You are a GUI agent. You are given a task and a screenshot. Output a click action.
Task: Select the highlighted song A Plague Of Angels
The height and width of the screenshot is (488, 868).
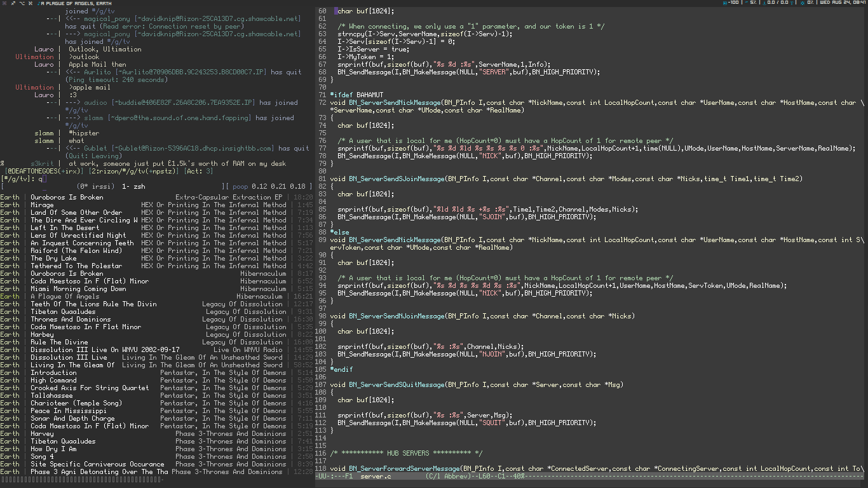[156, 297]
